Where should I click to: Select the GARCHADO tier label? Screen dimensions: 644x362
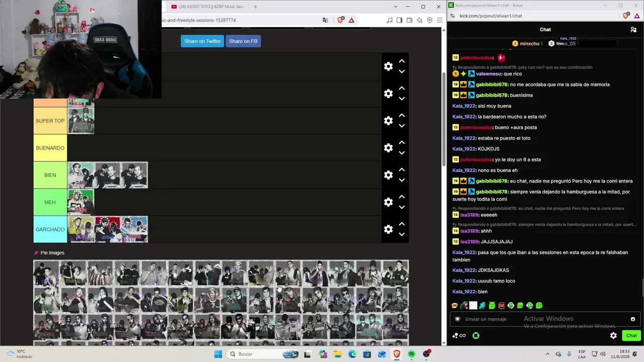click(x=50, y=229)
